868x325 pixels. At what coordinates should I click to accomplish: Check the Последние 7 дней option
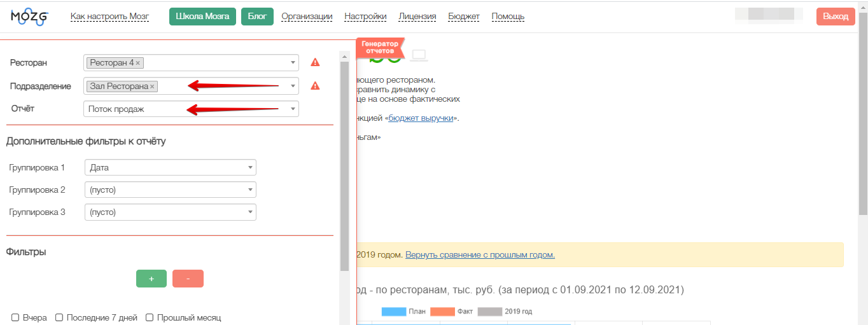[59, 317]
